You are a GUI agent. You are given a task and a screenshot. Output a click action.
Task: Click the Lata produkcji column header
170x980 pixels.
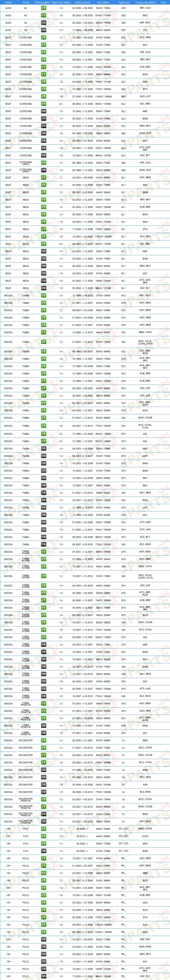[x=83, y=2]
